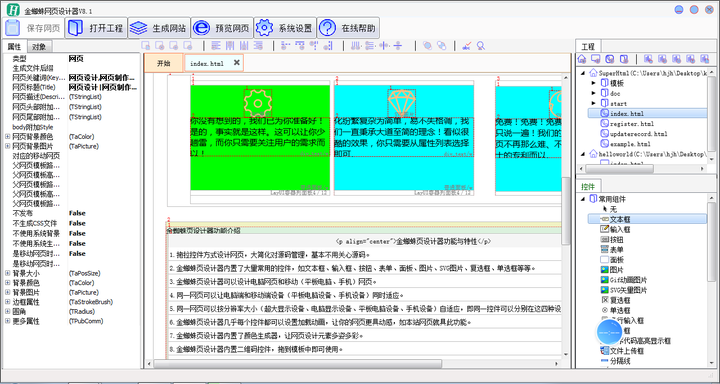Click the monitor icon in 工程 toolbar
This screenshot has width=720, height=384.
(596, 59)
